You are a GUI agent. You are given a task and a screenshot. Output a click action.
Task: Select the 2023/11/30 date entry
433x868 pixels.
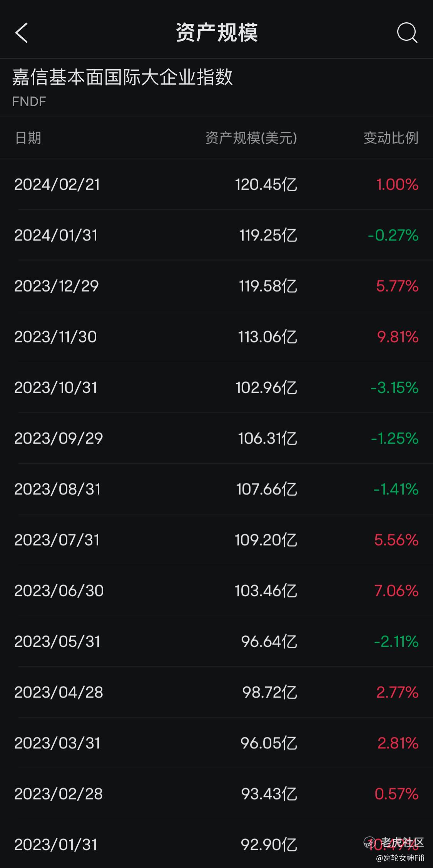pyautogui.click(x=55, y=337)
